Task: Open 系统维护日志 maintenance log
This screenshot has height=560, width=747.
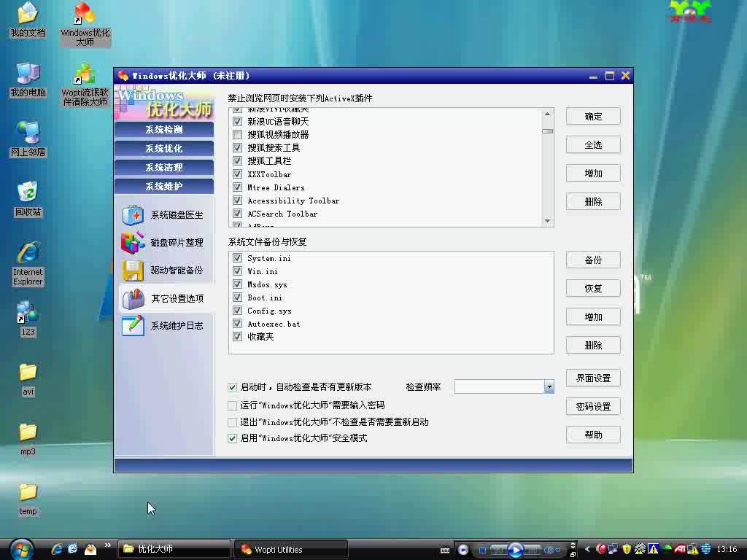Action: point(163,326)
